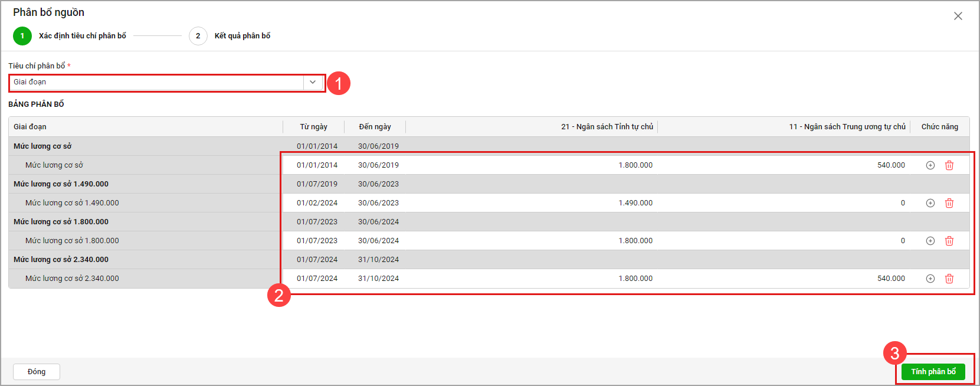
Task: Add a row under Mức lương cơ sở 1.490.000
Action: click(x=930, y=203)
